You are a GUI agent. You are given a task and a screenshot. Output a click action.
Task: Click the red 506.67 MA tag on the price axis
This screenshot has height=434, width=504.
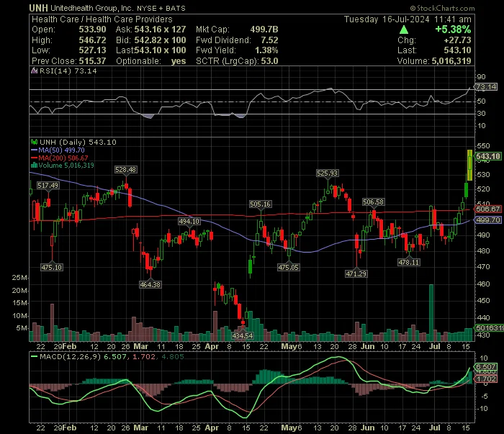coord(488,209)
